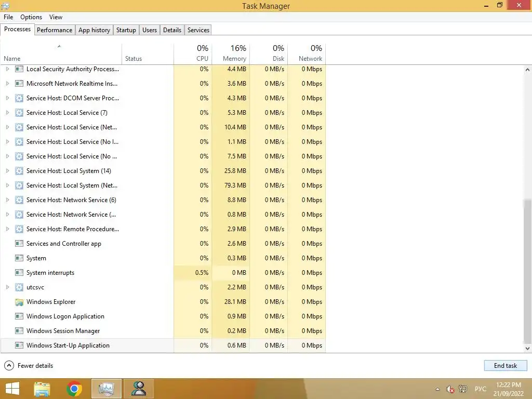
Task: Switch to the Users tab
Action: tap(150, 30)
